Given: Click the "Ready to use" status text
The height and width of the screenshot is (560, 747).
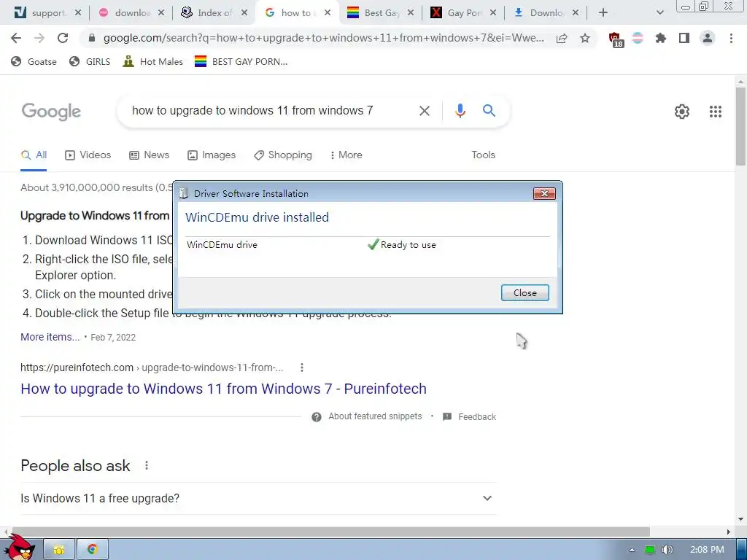Looking at the screenshot, I should 408,245.
